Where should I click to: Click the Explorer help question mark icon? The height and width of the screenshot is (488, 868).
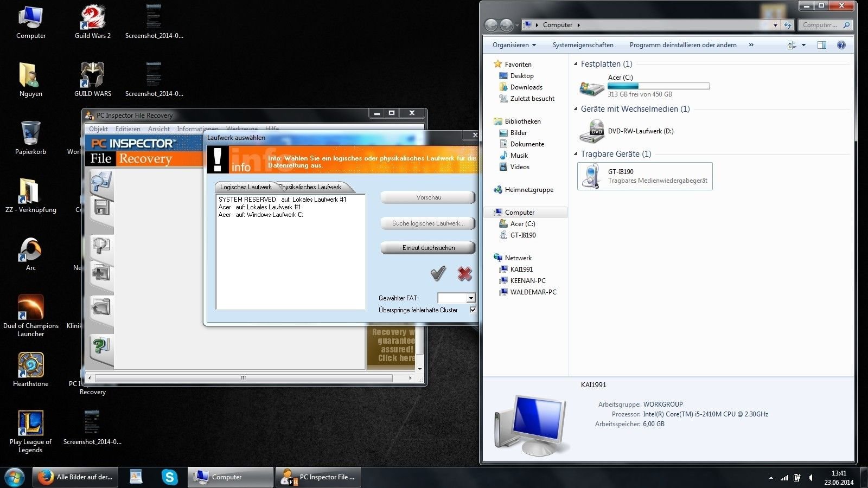point(841,45)
